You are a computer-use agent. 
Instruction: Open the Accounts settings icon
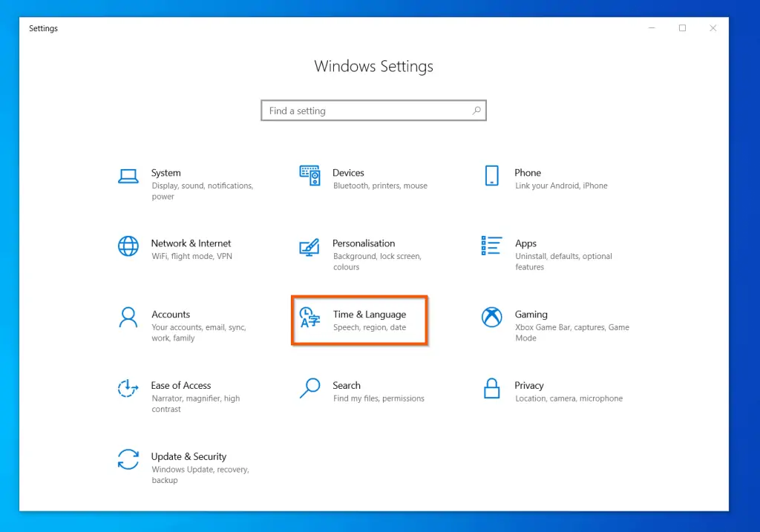pos(128,318)
